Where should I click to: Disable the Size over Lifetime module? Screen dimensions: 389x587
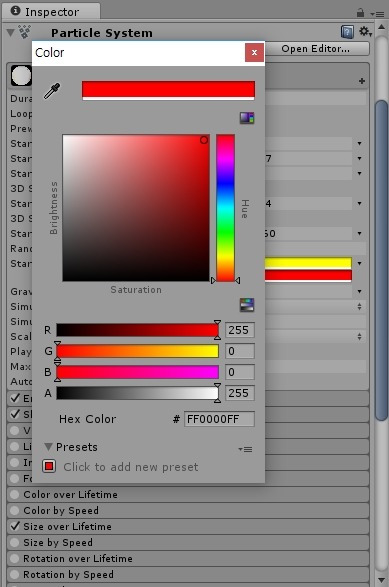15,526
